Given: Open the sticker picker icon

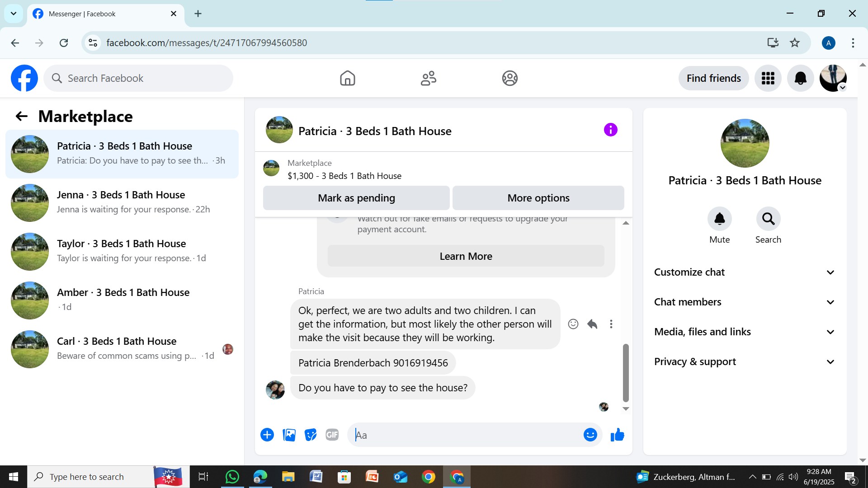Looking at the screenshot, I should (311, 435).
